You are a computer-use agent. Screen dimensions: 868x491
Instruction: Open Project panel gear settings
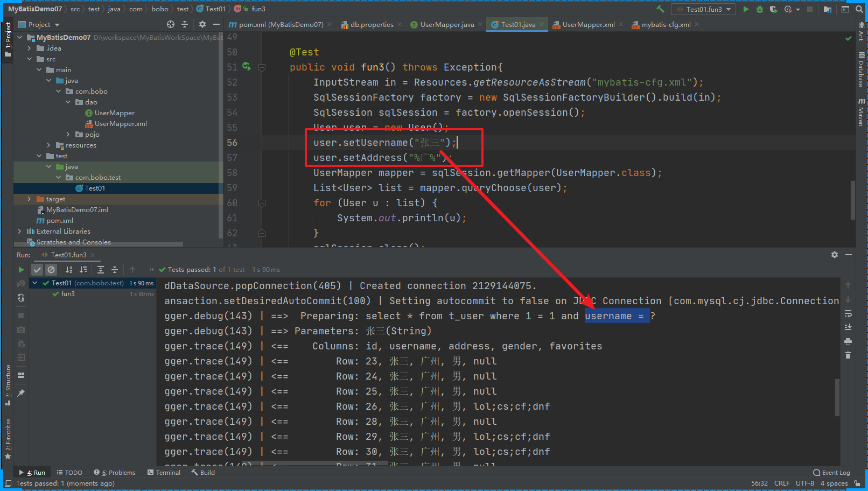click(202, 24)
